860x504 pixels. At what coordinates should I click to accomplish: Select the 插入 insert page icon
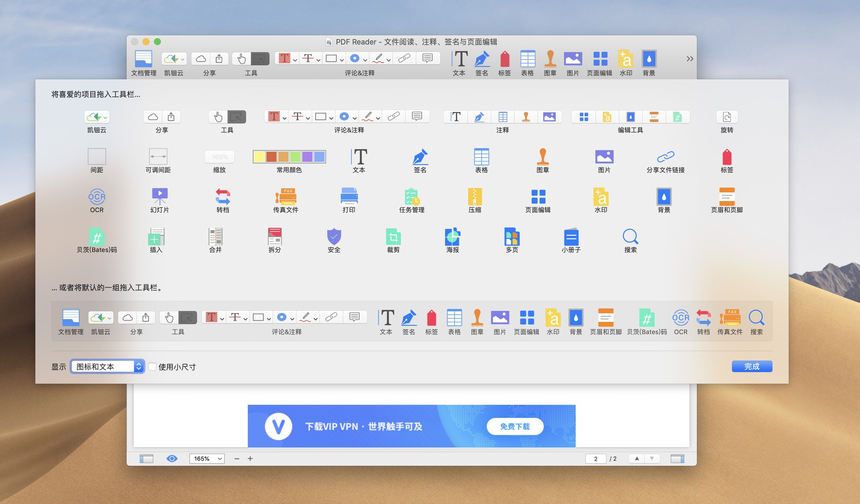156,237
